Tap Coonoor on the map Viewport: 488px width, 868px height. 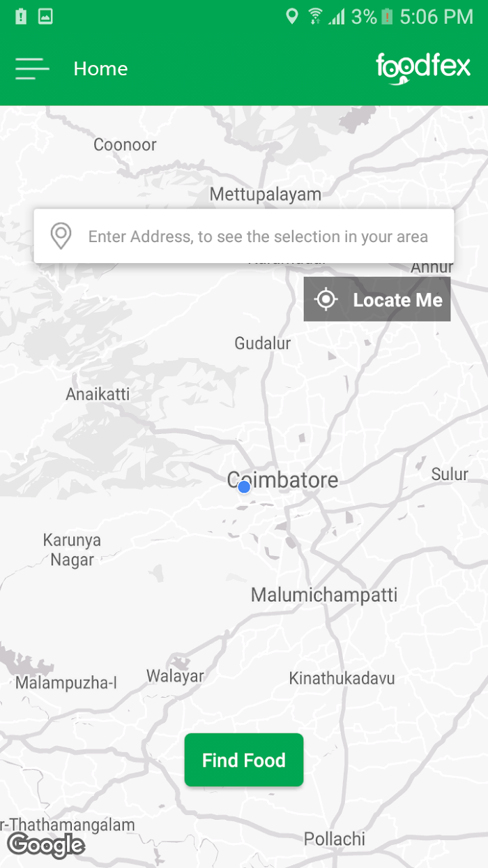125,144
